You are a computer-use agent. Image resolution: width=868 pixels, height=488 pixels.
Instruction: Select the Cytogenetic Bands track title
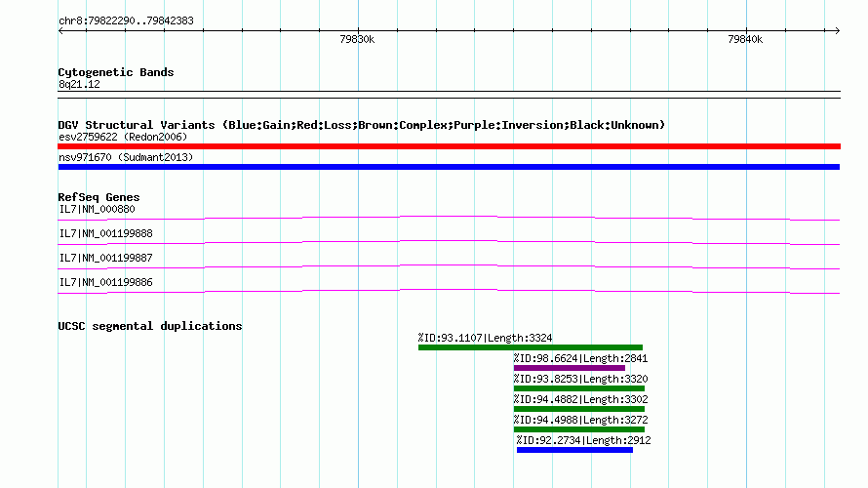point(116,72)
